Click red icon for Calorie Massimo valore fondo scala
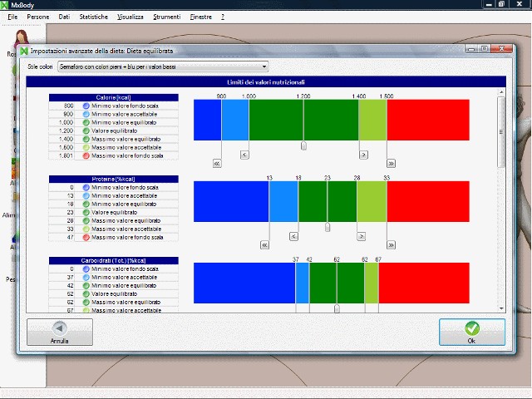Image resolution: width=532 pixels, height=399 pixels. point(86,155)
